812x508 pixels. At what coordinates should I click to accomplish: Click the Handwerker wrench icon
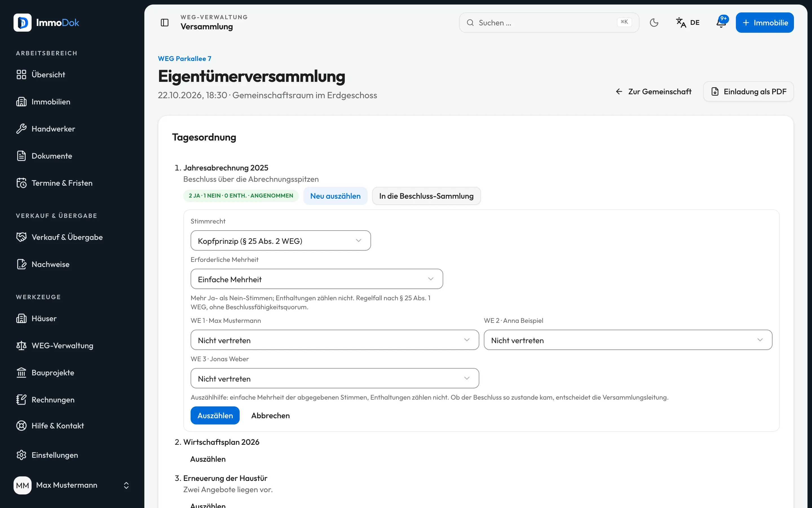(x=21, y=129)
